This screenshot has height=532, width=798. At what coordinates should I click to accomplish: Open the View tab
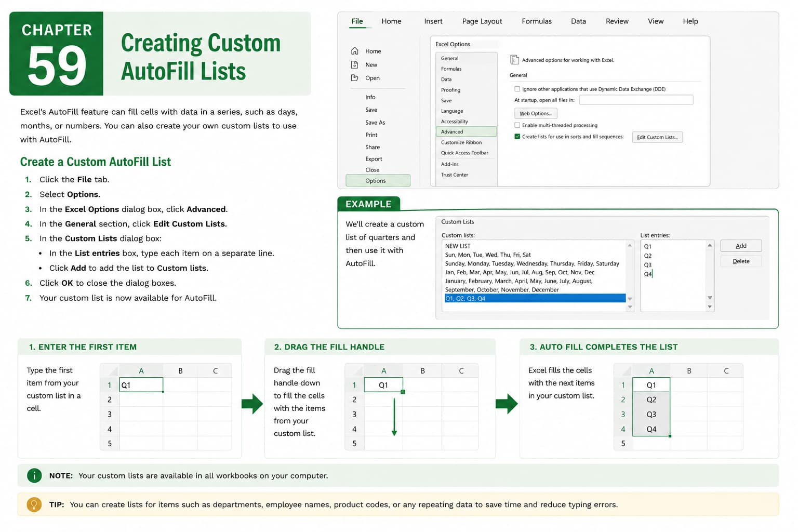click(656, 21)
